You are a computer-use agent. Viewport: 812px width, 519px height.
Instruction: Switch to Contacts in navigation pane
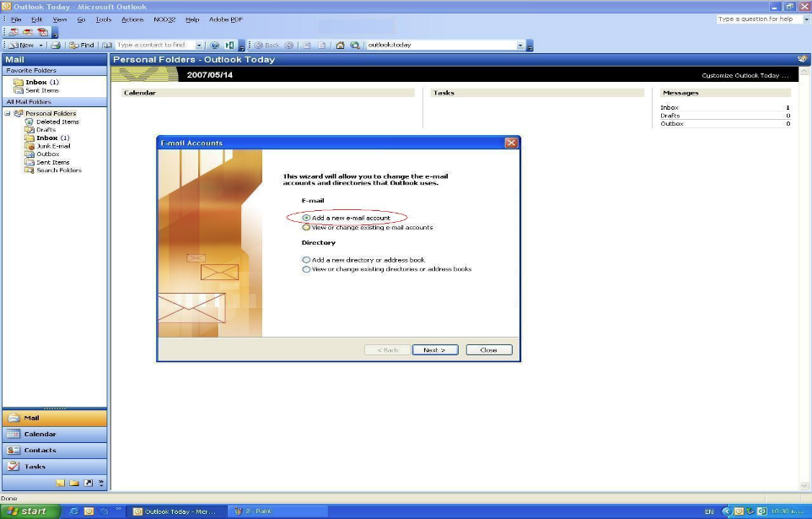point(54,450)
